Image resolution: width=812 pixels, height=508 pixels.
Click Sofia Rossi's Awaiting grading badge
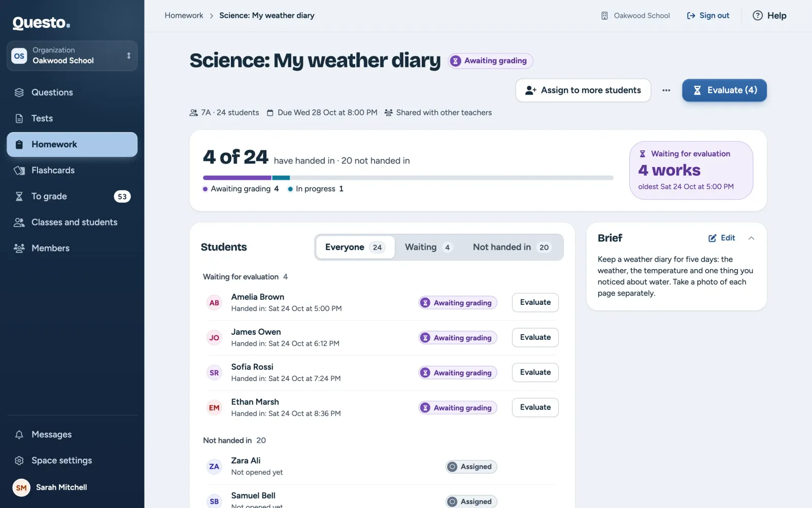(x=458, y=373)
